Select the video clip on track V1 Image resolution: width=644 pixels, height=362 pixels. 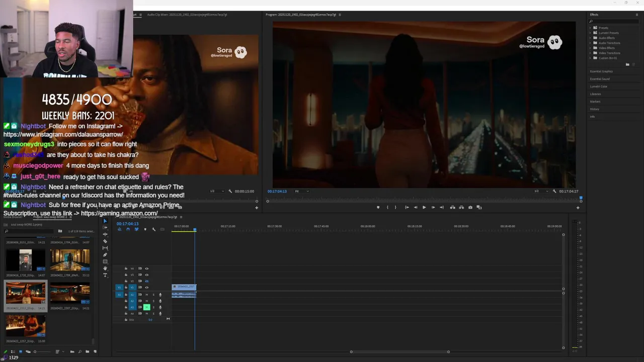(184, 287)
